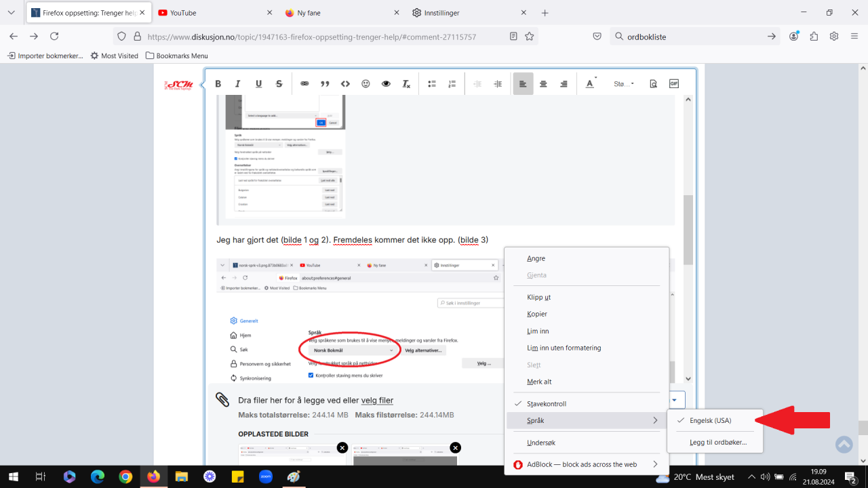Open the attachment options dropdown arrow
The height and width of the screenshot is (488, 868).
tap(675, 399)
